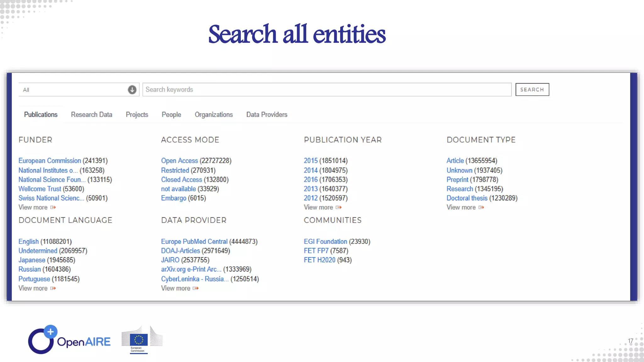Choose JAIRO data provider
The height and width of the screenshot is (362, 644).
click(x=170, y=260)
